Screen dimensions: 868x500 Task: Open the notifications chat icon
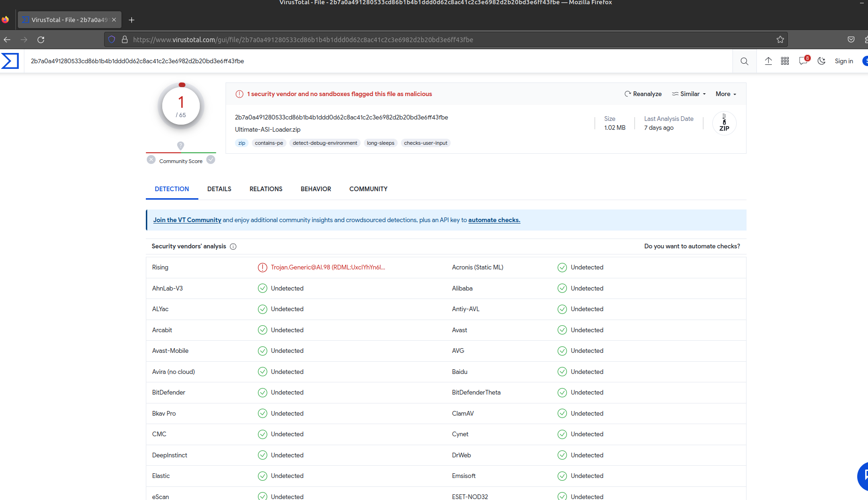point(804,61)
